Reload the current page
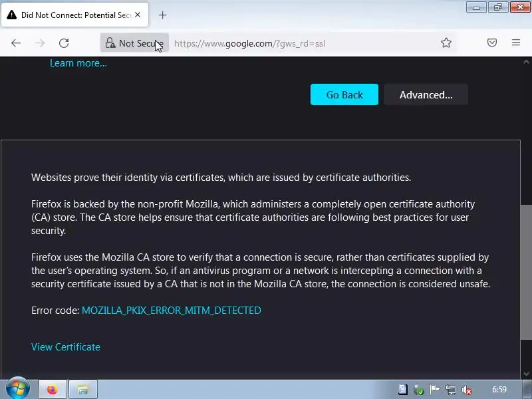 click(64, 43)
